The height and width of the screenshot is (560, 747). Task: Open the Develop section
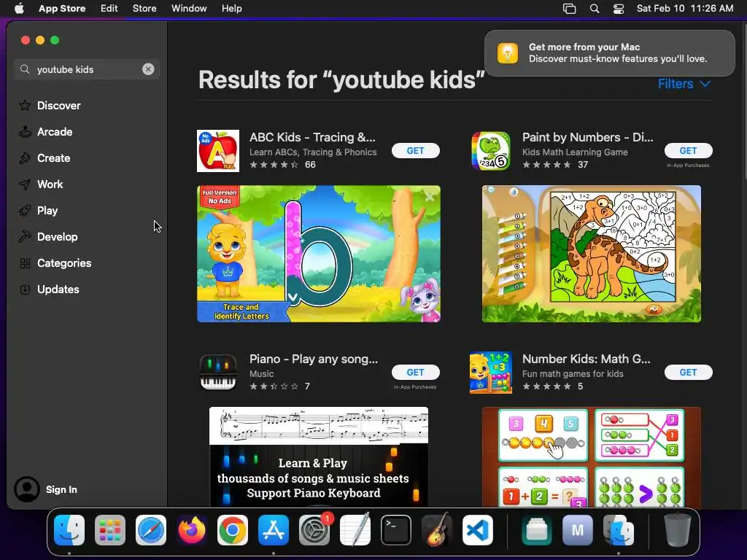point(48,237)
